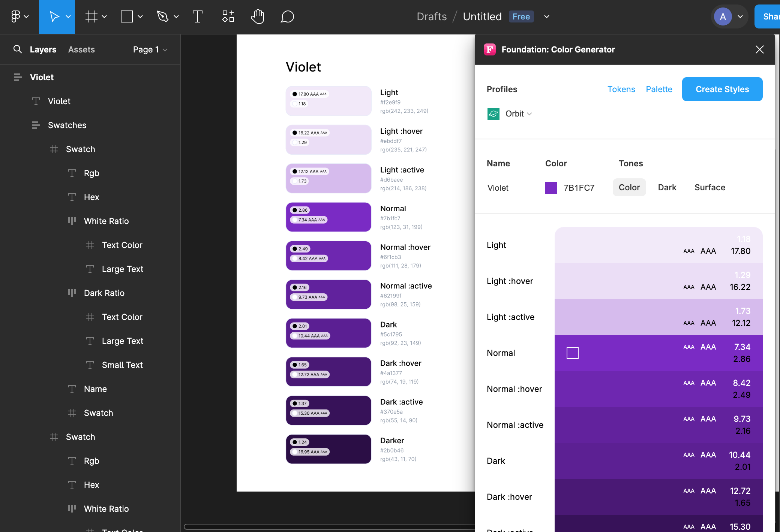Click Create Styles button
The image size is (780, 532).
(722, 90)
